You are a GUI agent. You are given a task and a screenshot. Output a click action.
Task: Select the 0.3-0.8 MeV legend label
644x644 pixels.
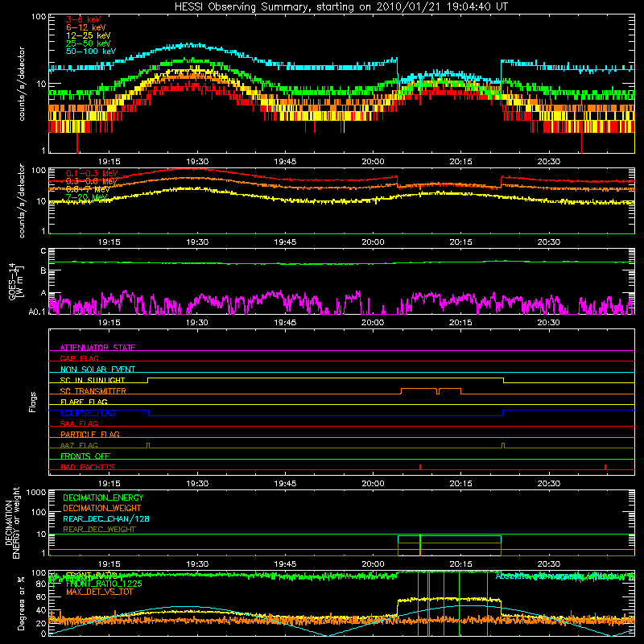click(92, 181)
